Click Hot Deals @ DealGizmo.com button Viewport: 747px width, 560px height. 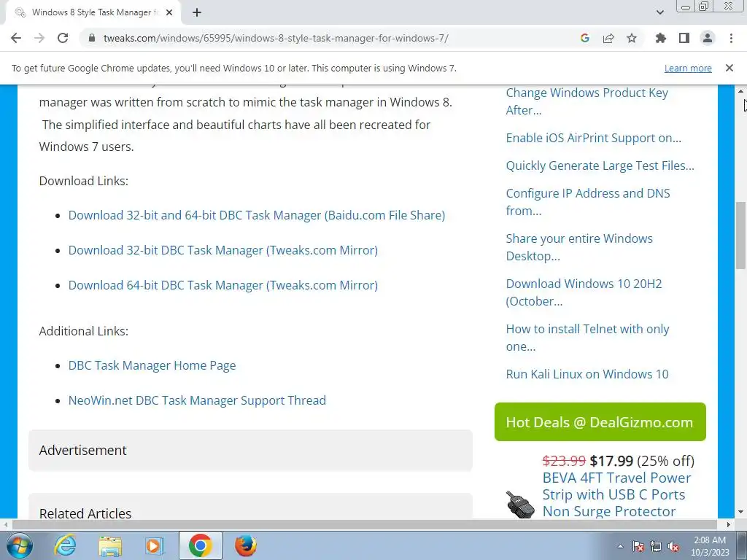pos(600,422)
